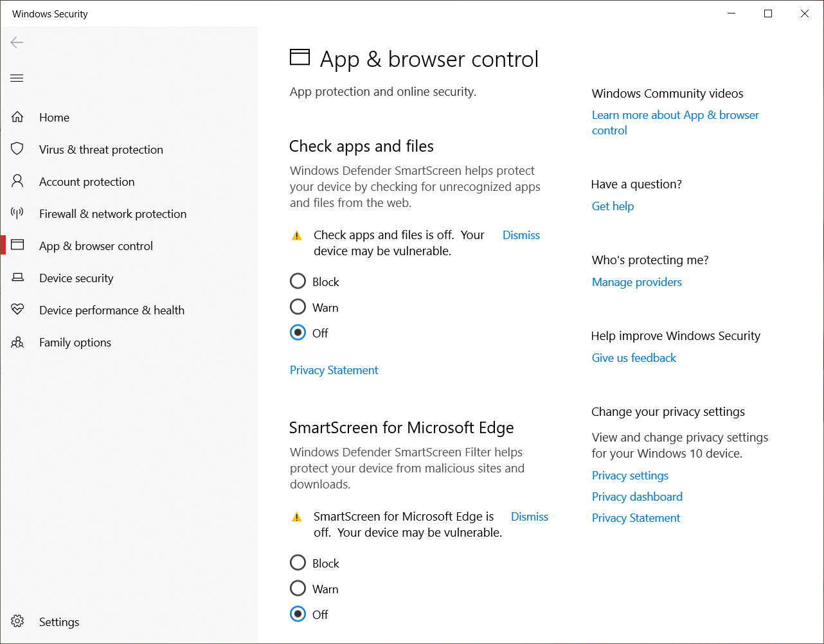Click the page header window icon
Image resolution: width=824 pixels, height=644 pixels.
point(300,58)
